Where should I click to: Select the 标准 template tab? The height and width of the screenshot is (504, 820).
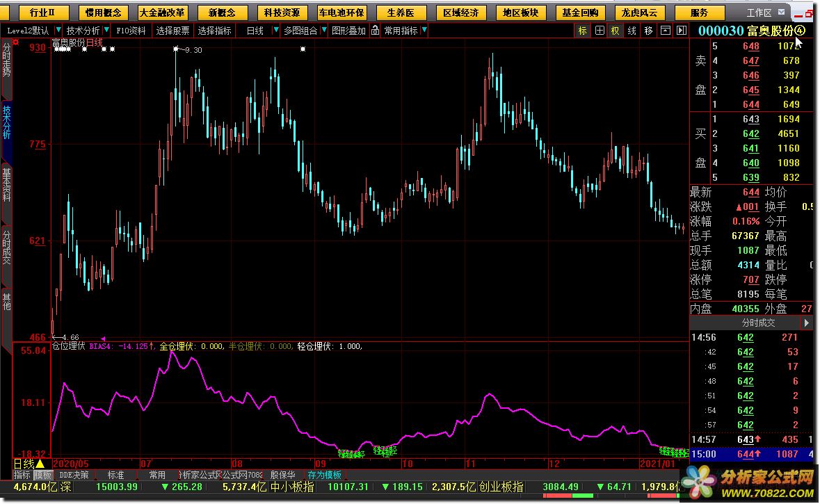click(x=115, y=475)
